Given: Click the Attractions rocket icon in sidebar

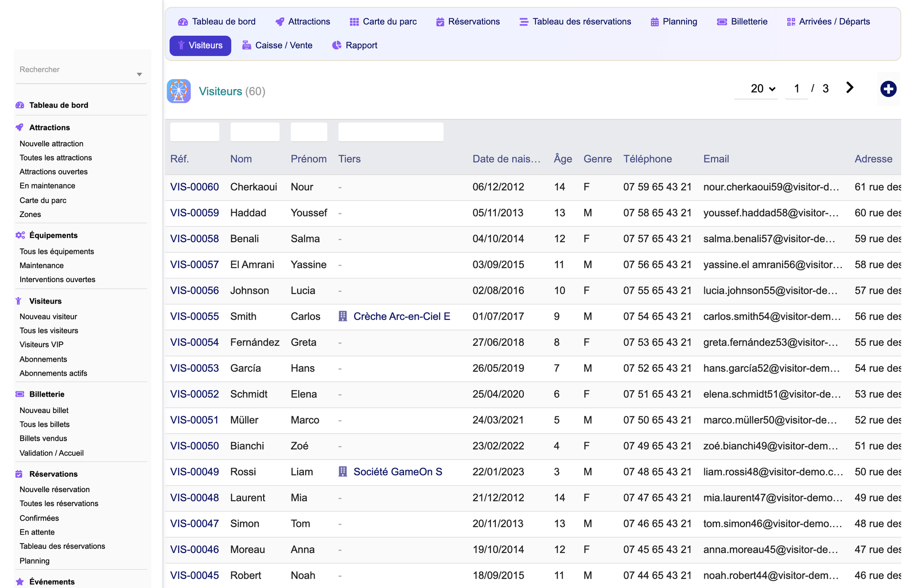Looking at the screenshot, I should click(20, 127).
